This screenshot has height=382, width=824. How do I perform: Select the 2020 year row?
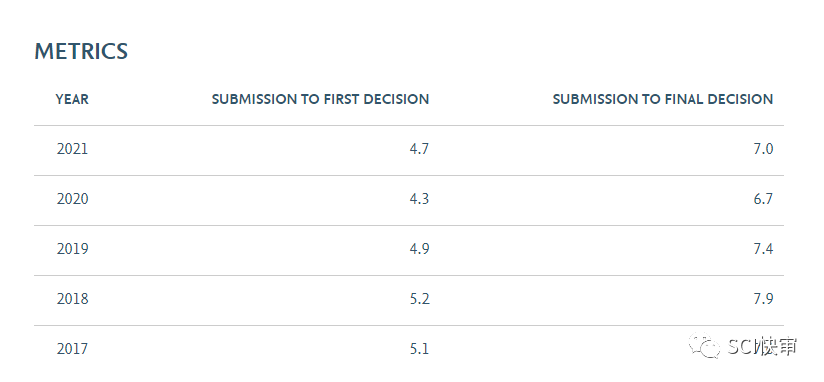click(x=409, y=200)
